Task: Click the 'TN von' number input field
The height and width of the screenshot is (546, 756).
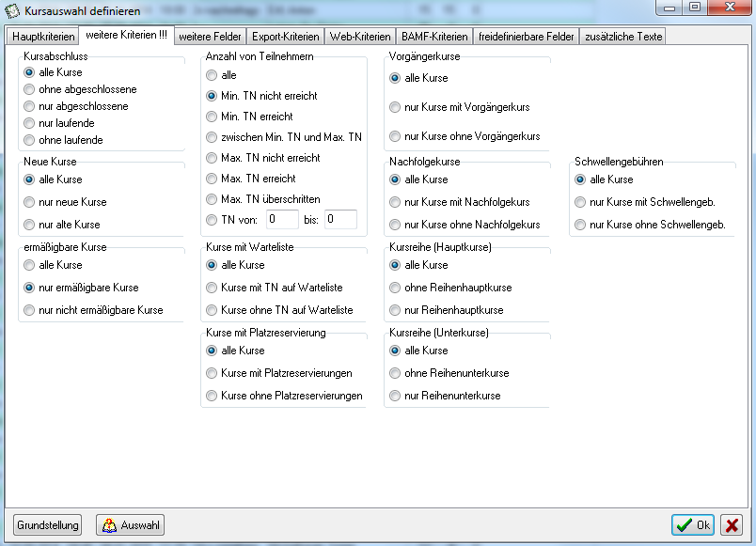Action: [282, 219]
